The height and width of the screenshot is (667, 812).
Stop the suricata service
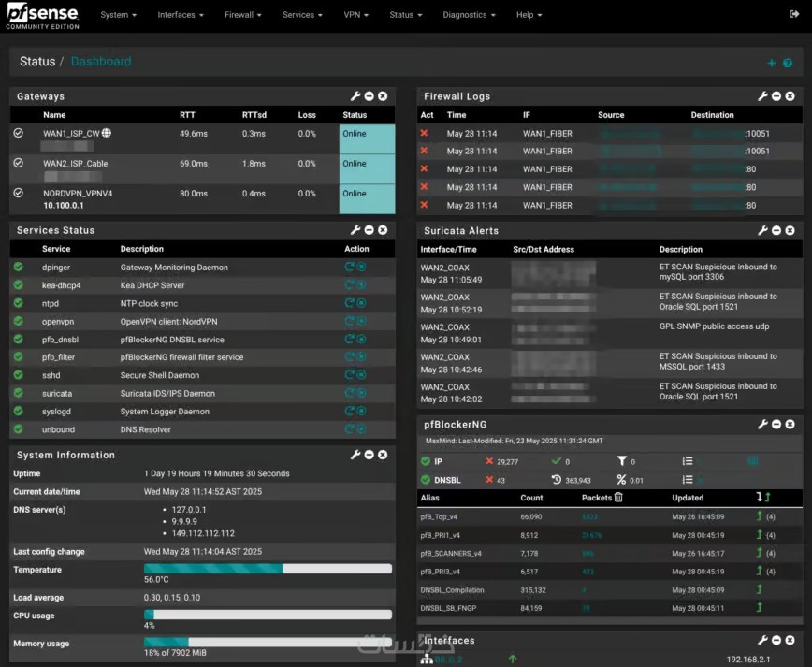[361, 393]
